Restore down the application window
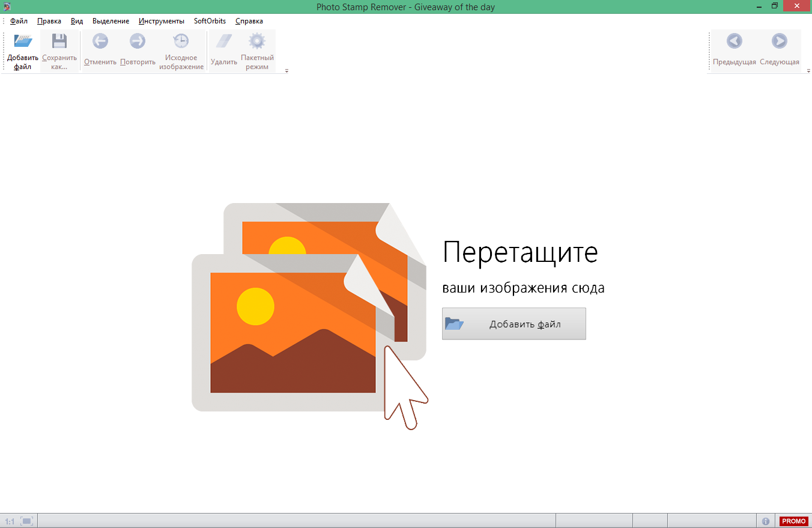812x528 pixels. click(775, 7)
